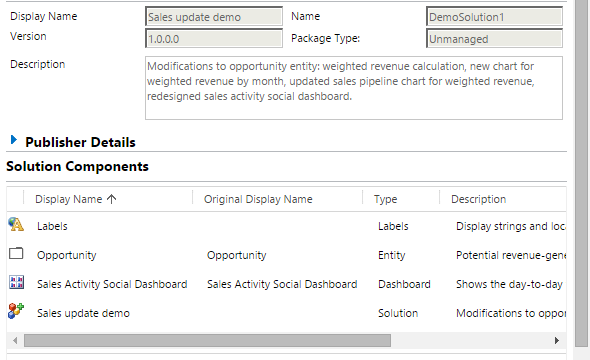Click the Labels component icon

click(x=16, y=225)
